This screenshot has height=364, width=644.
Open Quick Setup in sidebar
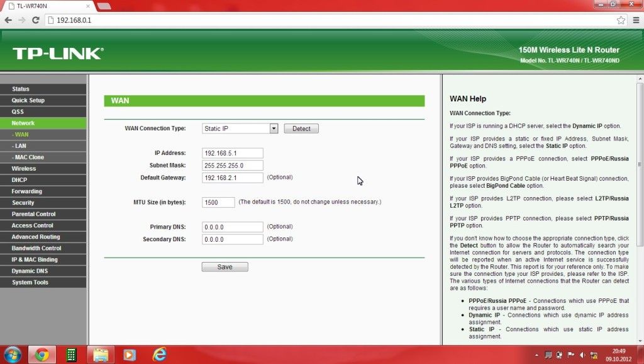click(43, 100)
